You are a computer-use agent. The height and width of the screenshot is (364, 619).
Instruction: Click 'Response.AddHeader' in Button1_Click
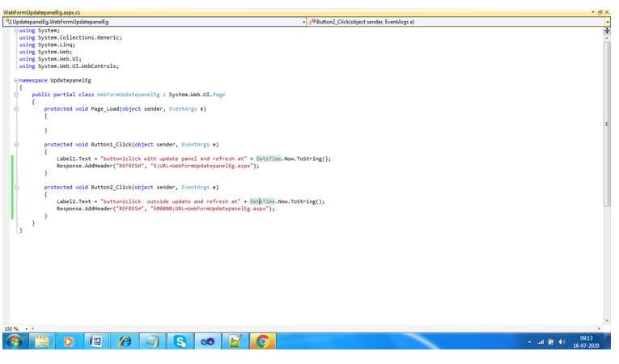coord(84,166)
